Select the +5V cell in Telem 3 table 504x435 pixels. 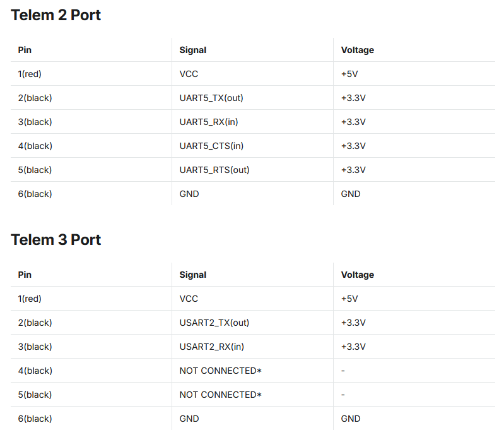[349, 299]
